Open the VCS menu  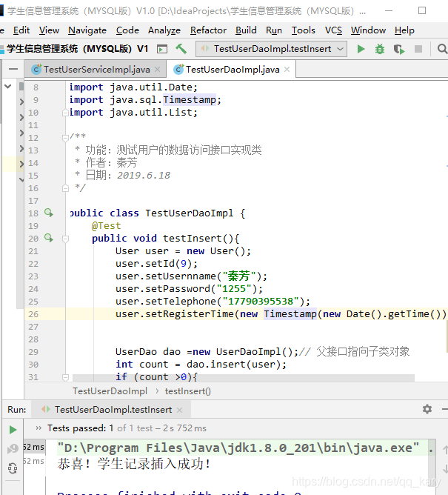tap(333, 30)
